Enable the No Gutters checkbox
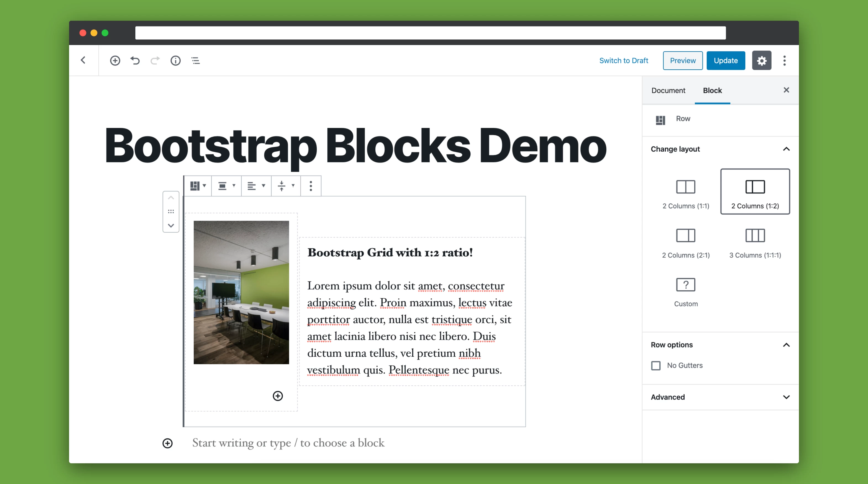Image resolution: width=868 pixels, height=484 pixels. 656,366
